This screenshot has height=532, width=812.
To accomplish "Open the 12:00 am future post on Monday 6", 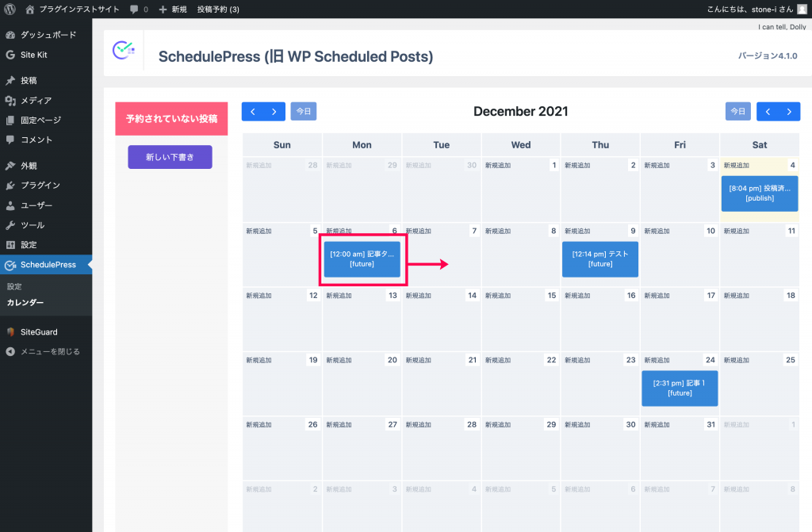I will [362, 259].
